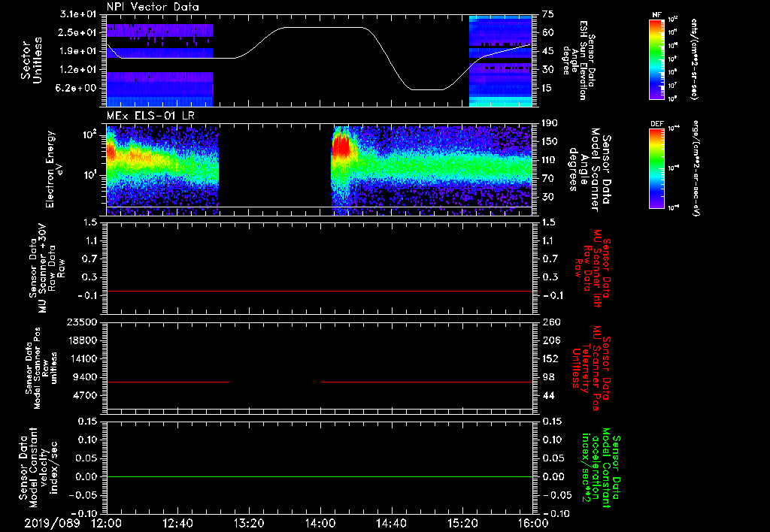Click the "206" telemetry tick label
The width and height of the screenshot is (770, 532).
tap(550, 340)
